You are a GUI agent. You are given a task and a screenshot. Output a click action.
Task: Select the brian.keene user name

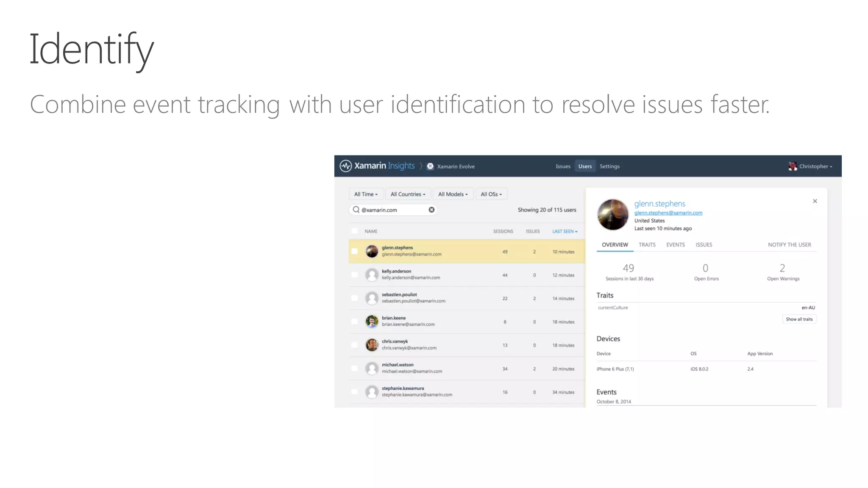point(394,318)
